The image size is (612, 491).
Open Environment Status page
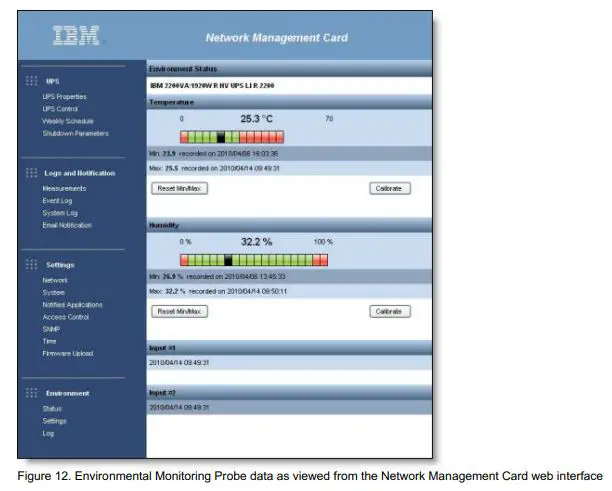pos(52,409)
